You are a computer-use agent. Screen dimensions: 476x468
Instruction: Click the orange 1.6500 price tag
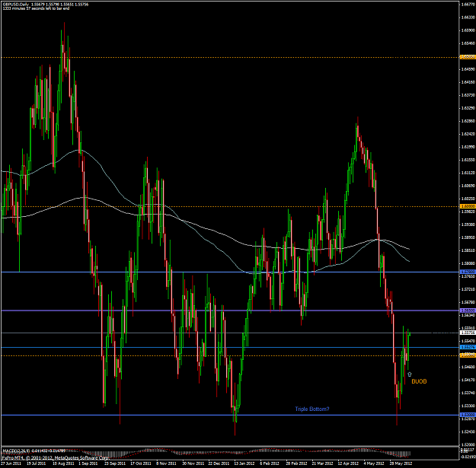coord(468,57)
